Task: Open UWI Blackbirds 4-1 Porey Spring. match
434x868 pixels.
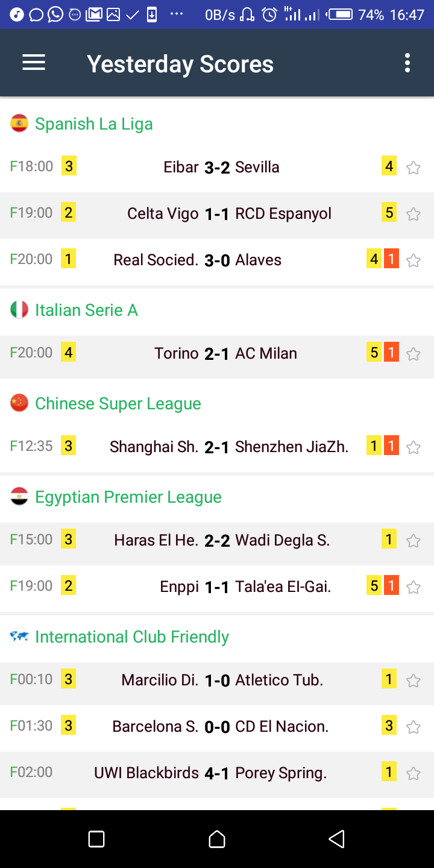Action: [x=217, y=773]
